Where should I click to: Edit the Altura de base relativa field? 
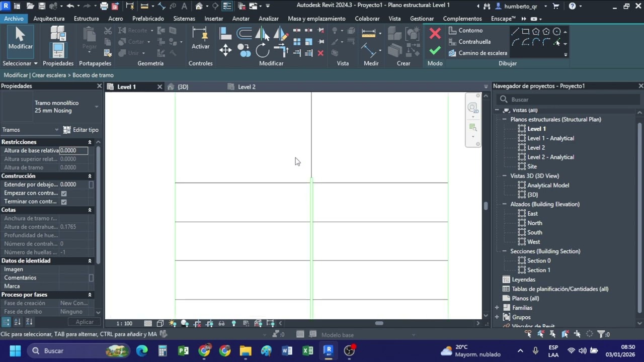(73, 150)
